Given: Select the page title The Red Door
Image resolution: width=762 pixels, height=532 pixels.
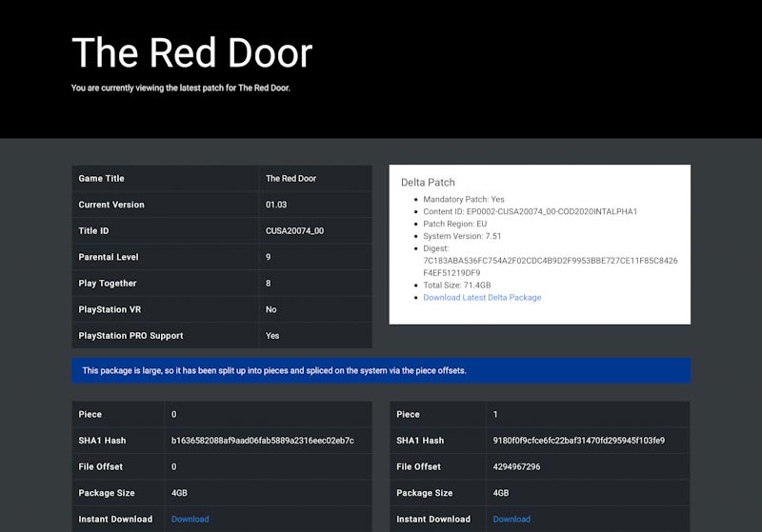Looking at the screenshot, I should (x=192, y=52).
